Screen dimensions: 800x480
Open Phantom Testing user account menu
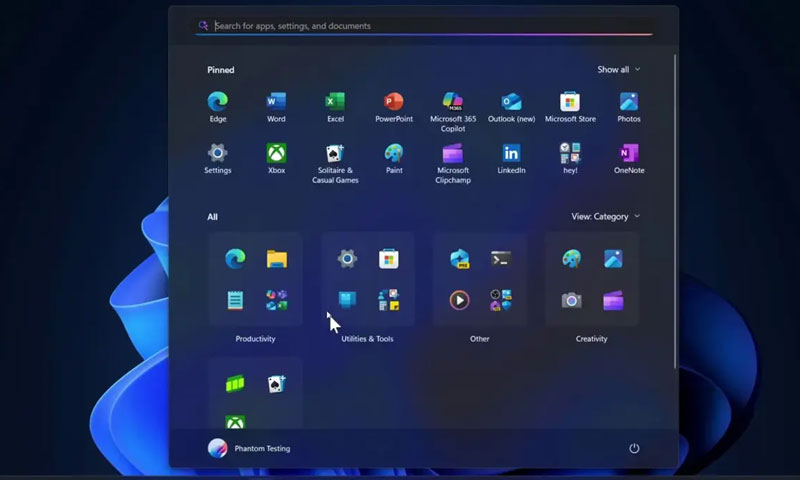point(249,448)
